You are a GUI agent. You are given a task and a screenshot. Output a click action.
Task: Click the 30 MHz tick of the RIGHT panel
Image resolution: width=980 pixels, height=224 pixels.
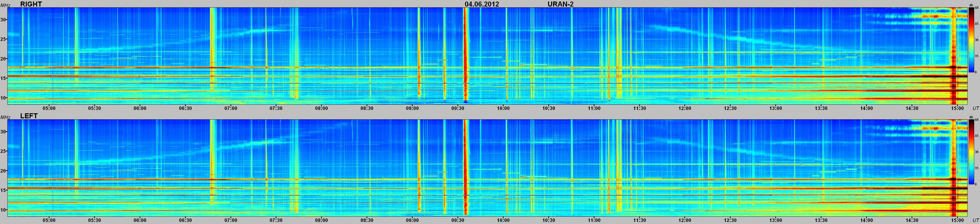pos(4,20)
